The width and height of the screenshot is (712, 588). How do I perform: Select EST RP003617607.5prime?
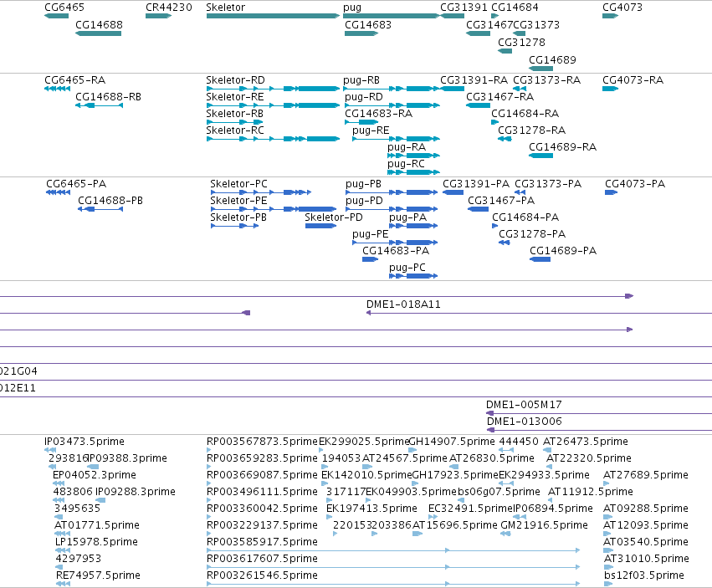(x=393, y=568)
